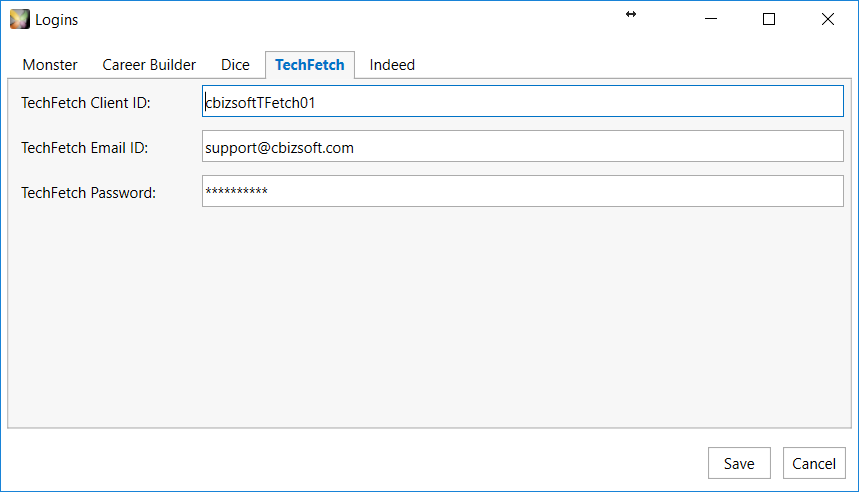Click the TechFetch tab
The height and width of the screenshot is (495, 864).
click(x=310, y=65)
